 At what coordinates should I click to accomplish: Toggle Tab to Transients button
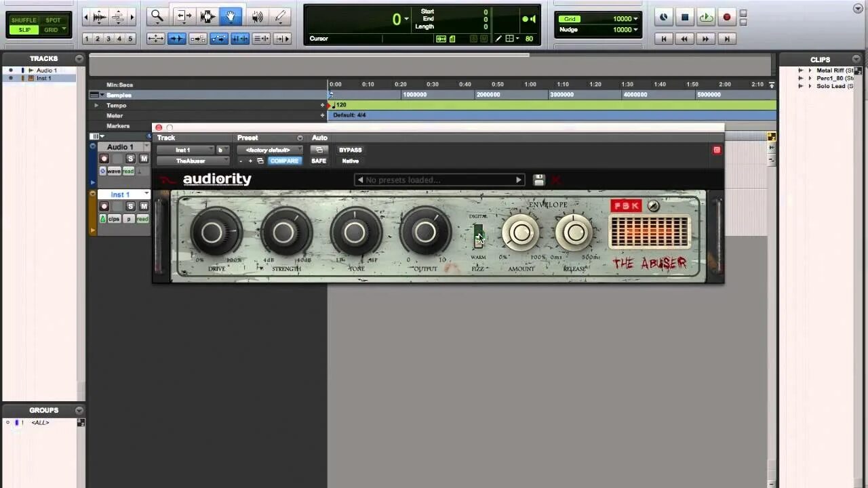[x=176, y=39]
